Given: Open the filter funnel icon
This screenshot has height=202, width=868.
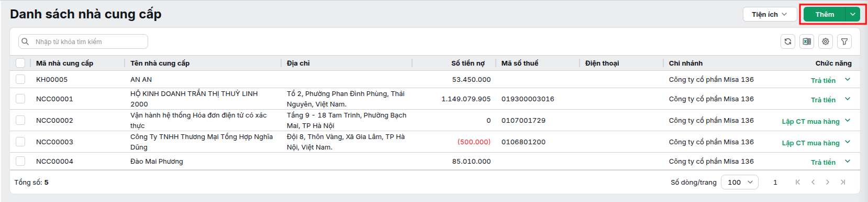Looking at the screenshot, I should click(x=844, y=41).
